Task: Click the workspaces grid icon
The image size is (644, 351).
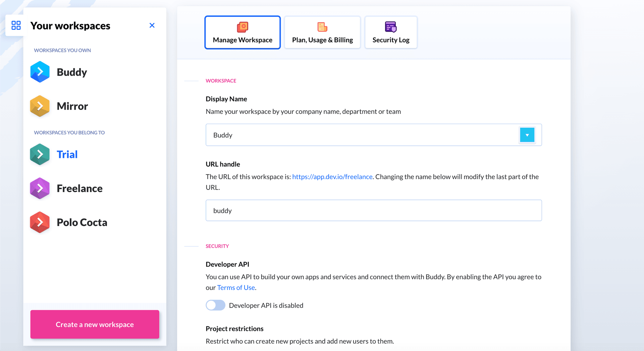Action: tap(16, 25)
